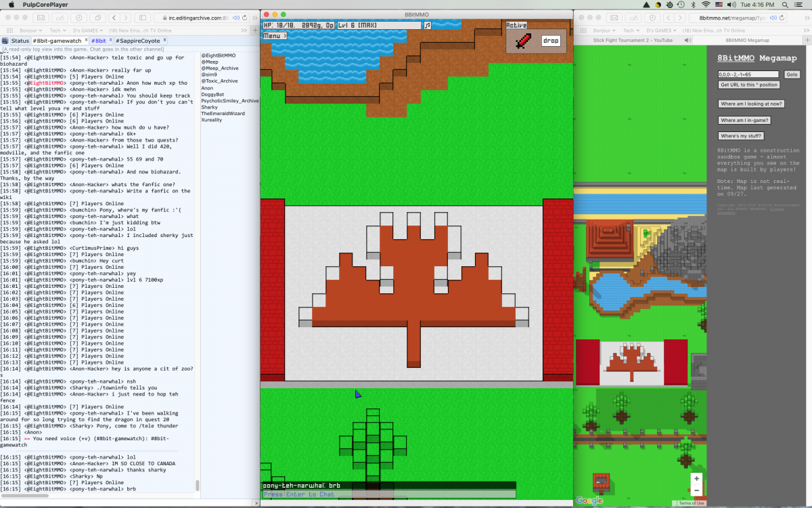
Task: Close the #8bit channel tab
Action: (110, 41)
